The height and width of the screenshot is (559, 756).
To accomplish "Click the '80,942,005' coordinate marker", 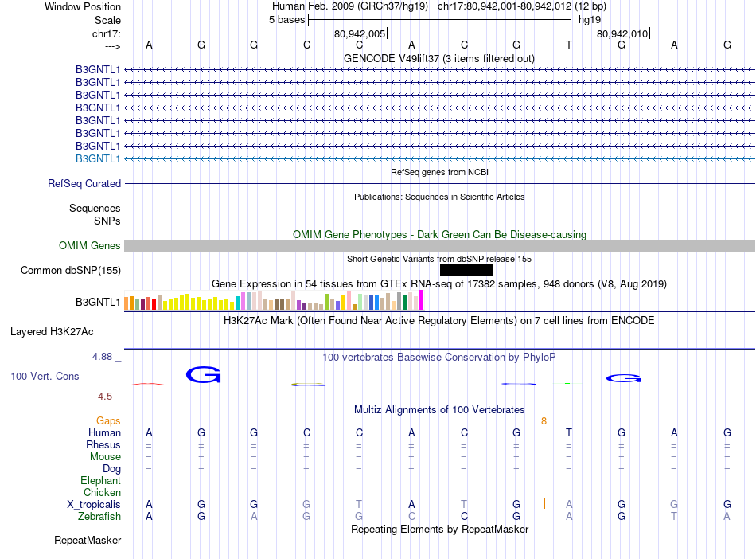I will coord(360,33).
